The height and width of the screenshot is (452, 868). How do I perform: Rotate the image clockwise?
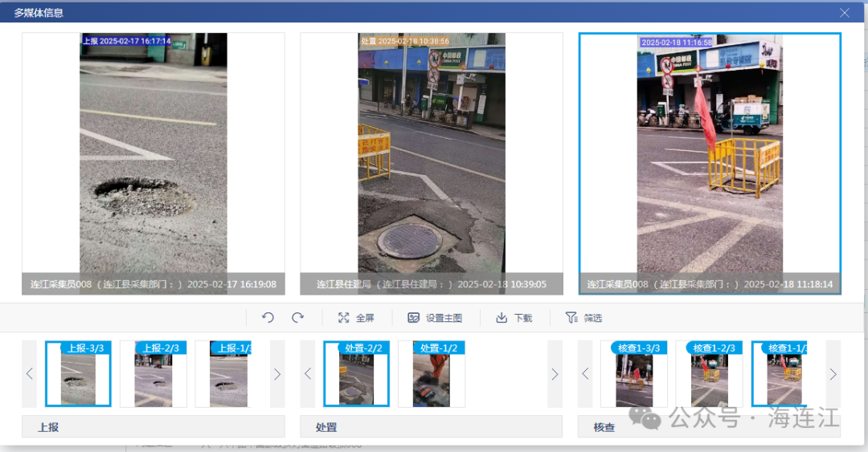click(298, 318)
